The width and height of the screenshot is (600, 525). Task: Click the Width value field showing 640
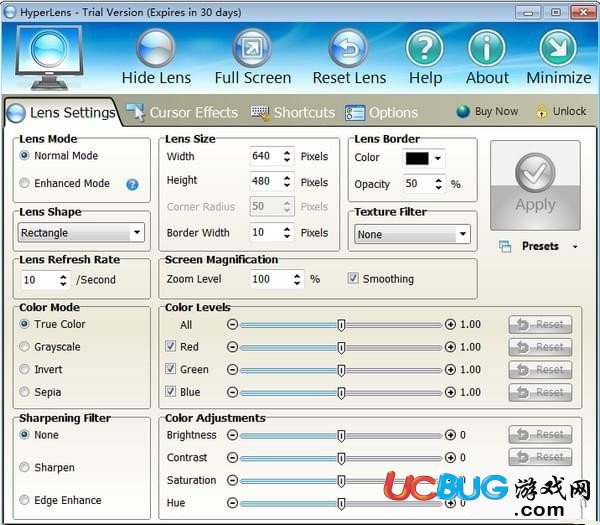(x=266, y=156)
